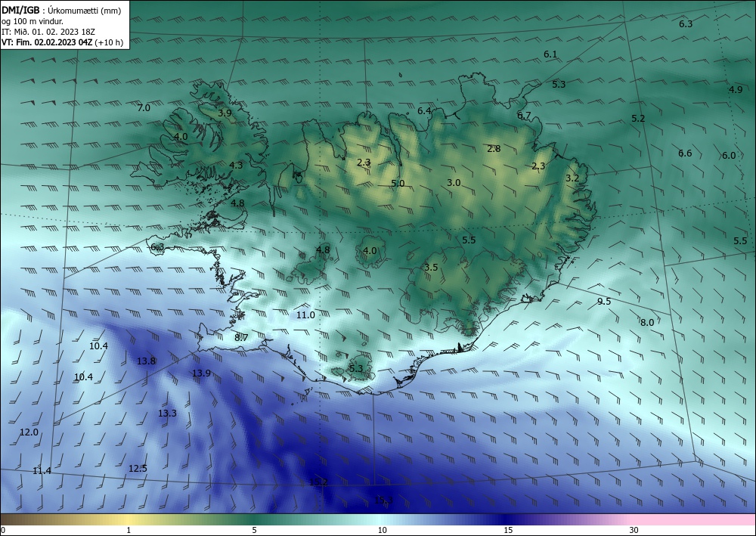
Task: Select the 'IT: Mið. 01. 02. 2023 18Z' line
Action: coord(48,32)
